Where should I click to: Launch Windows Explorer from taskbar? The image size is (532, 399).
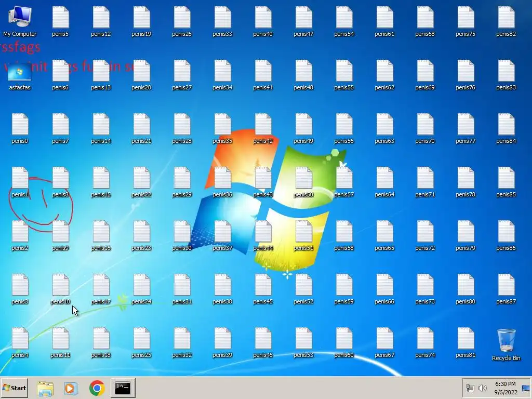(x=45, y=388)
